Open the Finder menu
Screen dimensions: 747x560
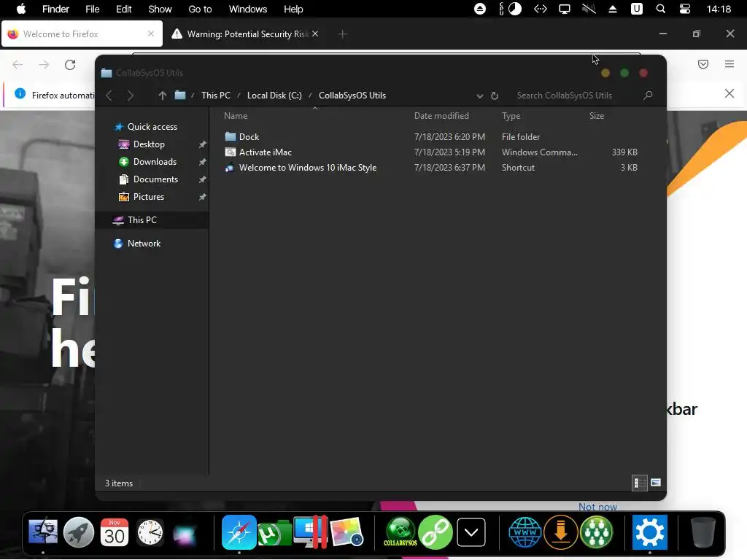pos(55,9)
